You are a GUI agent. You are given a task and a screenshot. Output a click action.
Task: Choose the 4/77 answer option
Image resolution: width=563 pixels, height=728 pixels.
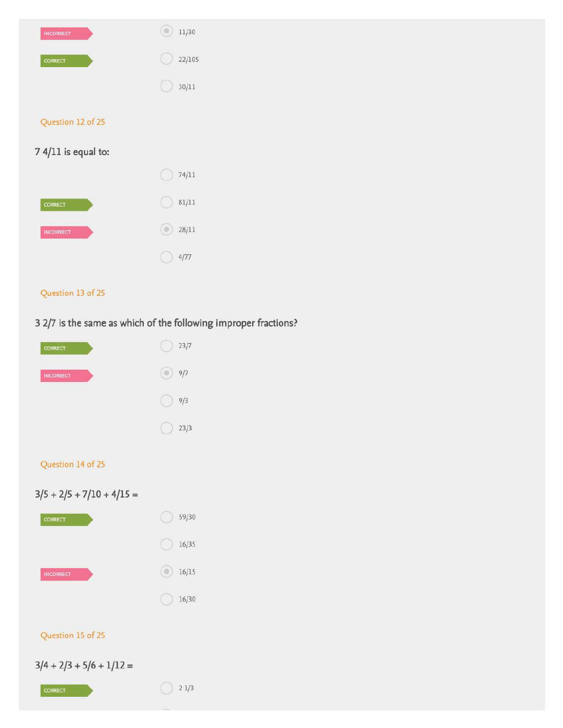167,257
